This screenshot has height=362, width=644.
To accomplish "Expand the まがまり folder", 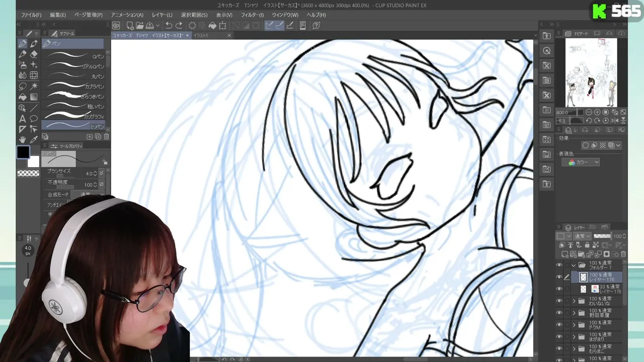I will pyautogui.click(x=574, y=337).
